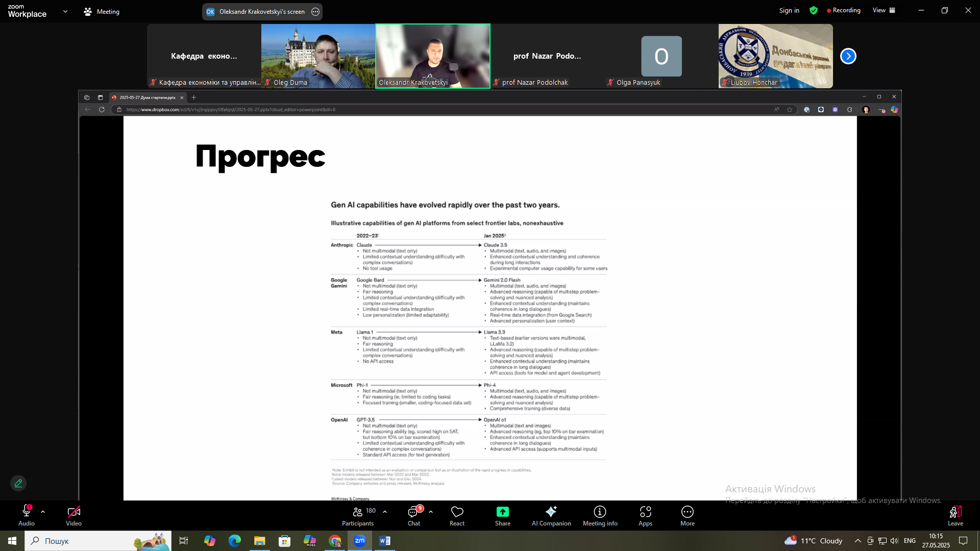Expand the Participants options caret
980x551 pixels.
(385, 512)
